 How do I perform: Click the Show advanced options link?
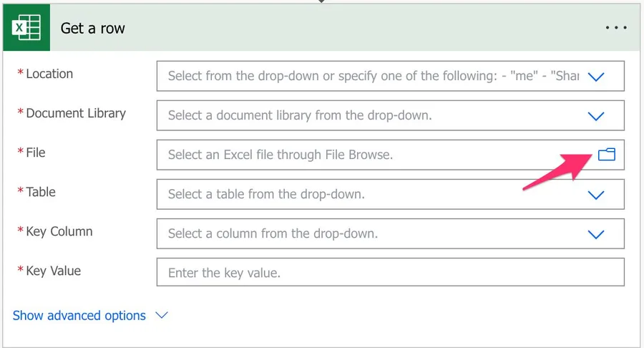tap(79, 315)
